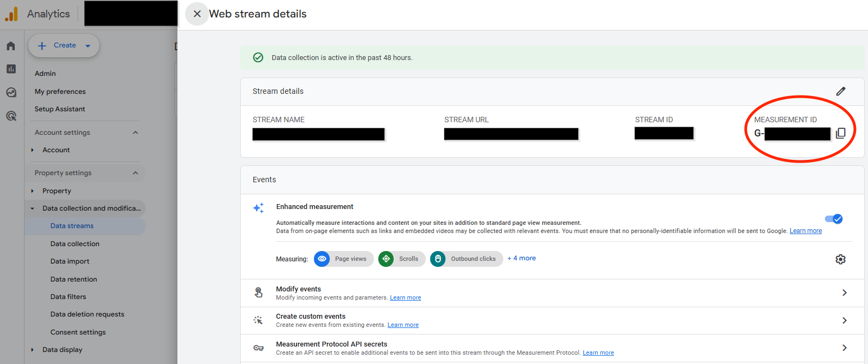
Task: Click the Enhanced measurement sparkle icon
Action: click(x=258, y=208)
